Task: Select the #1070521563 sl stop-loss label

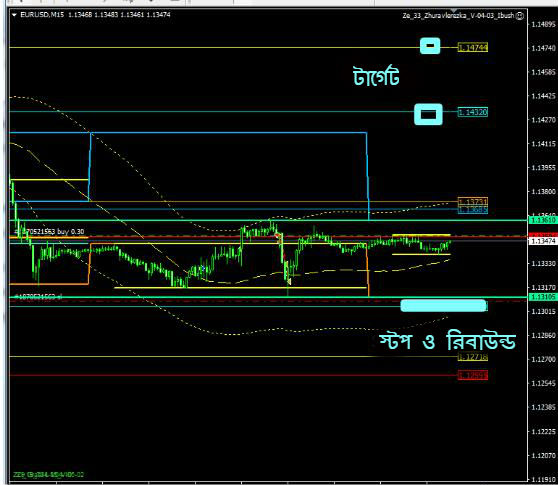Action: coord(38,297)
